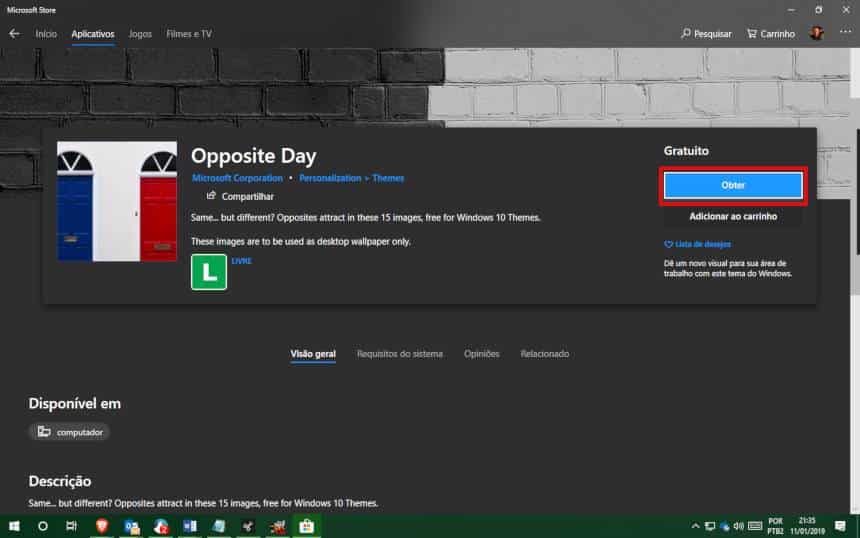This screenshot has height=538, width=860.
Task: Open the touch keyboard tray icon
Action: click(755, 526)
